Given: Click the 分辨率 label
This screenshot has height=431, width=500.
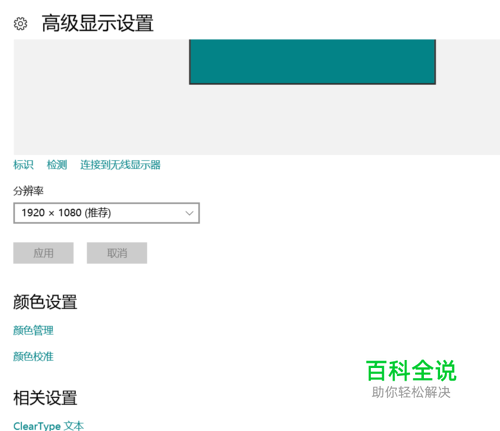Looking at the screenshot, I should pos(28,191).
